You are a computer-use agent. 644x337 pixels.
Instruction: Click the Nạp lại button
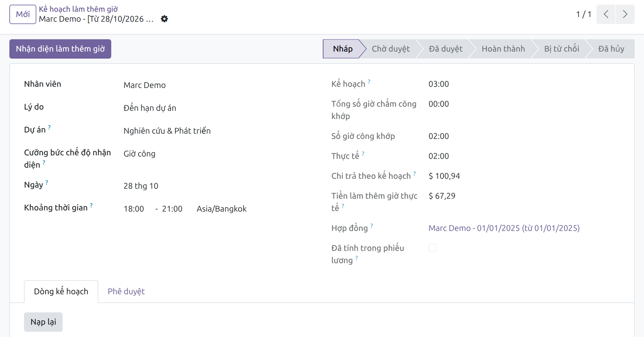43,322
